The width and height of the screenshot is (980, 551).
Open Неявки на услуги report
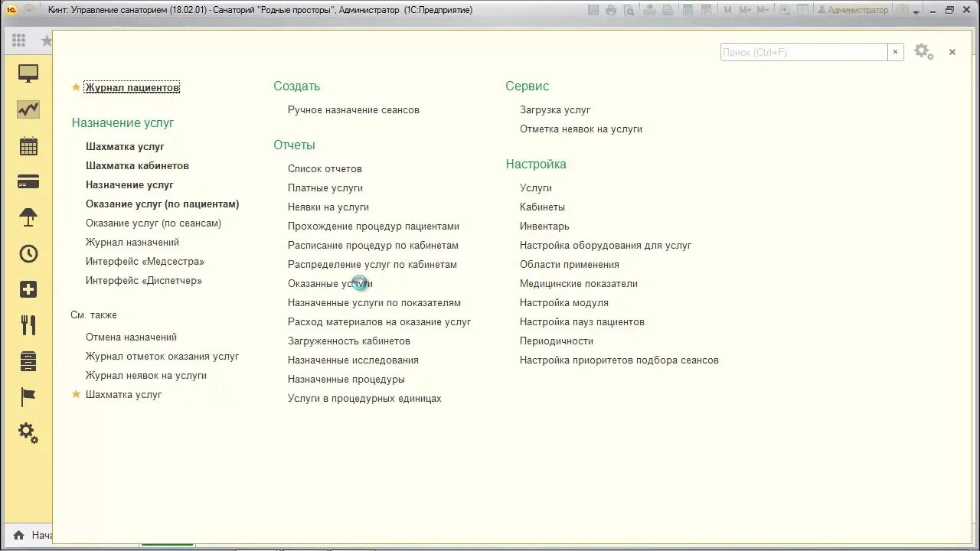(328, 207)
